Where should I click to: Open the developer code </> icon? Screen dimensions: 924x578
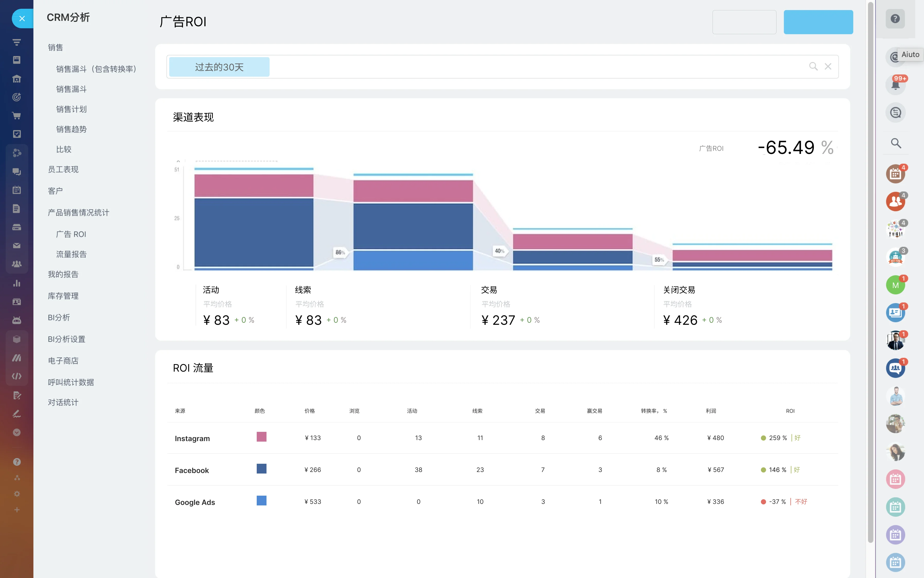pyautogui.click(x=16, y=376)
